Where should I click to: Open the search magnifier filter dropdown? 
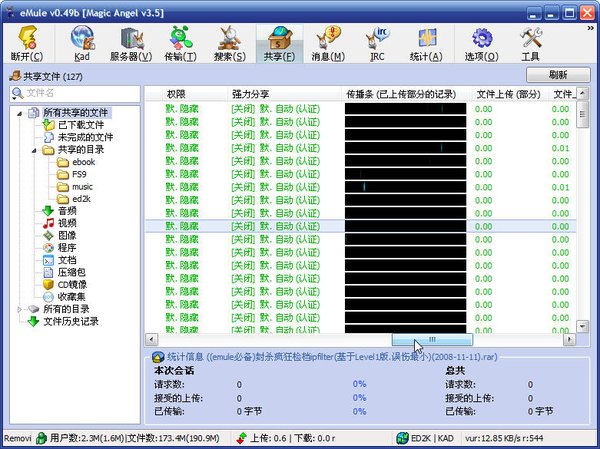[17, 93]
